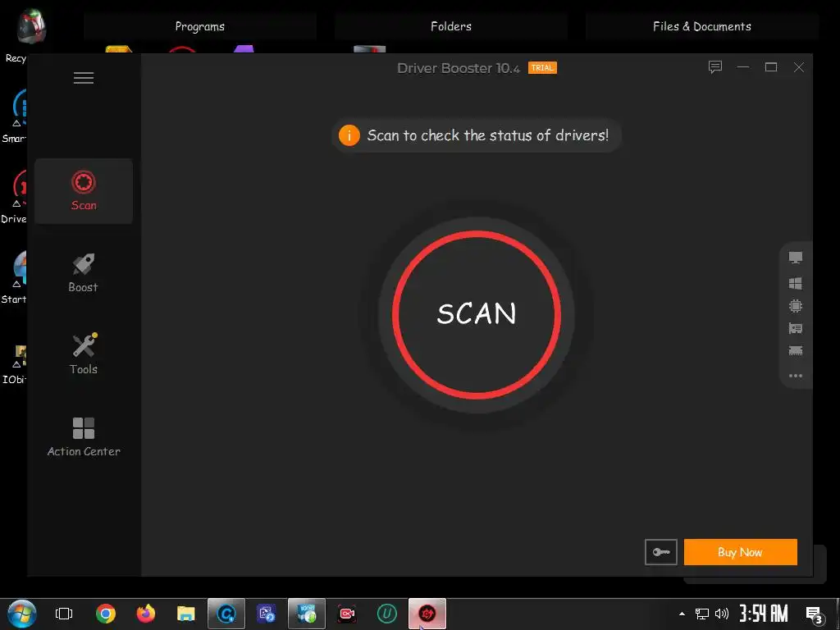Open volume speaker tray icon

[x=722, y=614]
